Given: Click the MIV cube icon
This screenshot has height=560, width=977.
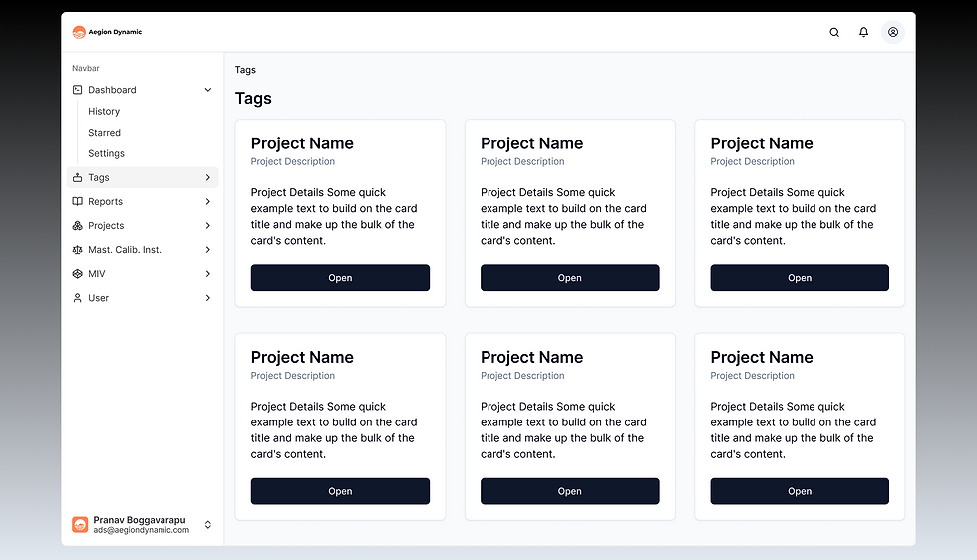Looking at the screenshot, I should [x=78, y=274].
